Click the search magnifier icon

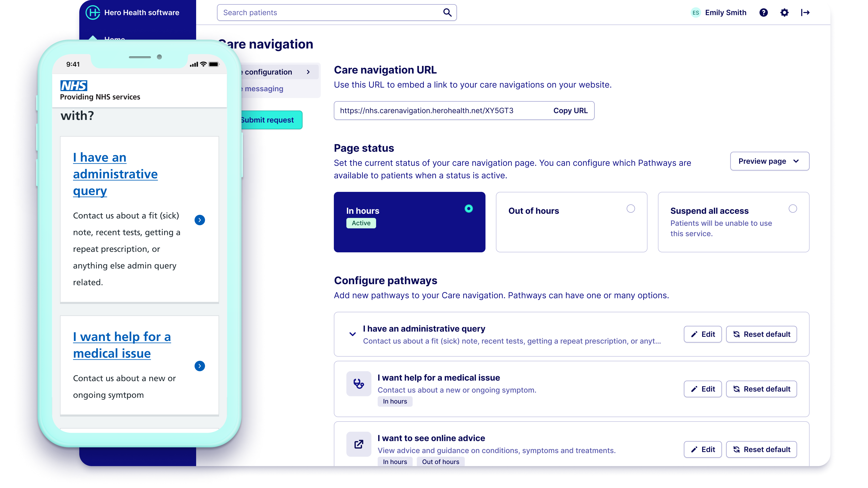(447, 13)
